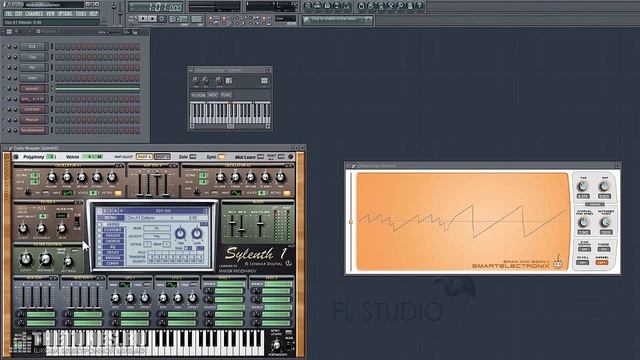
Task: Open the OPTIONS menu
Action: click(x=65, y=13)
